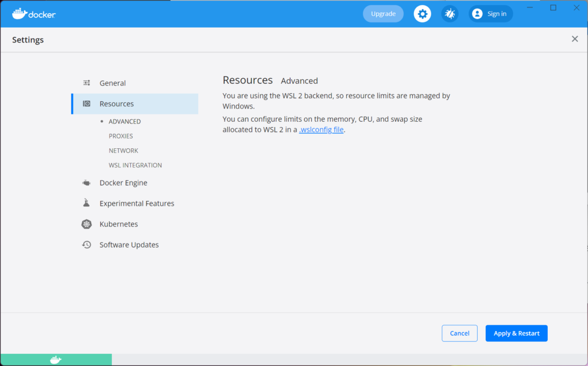The width and height of the screenshot is (588, 366).
Task: Click the Resources heading text
Action: [247, 80]
